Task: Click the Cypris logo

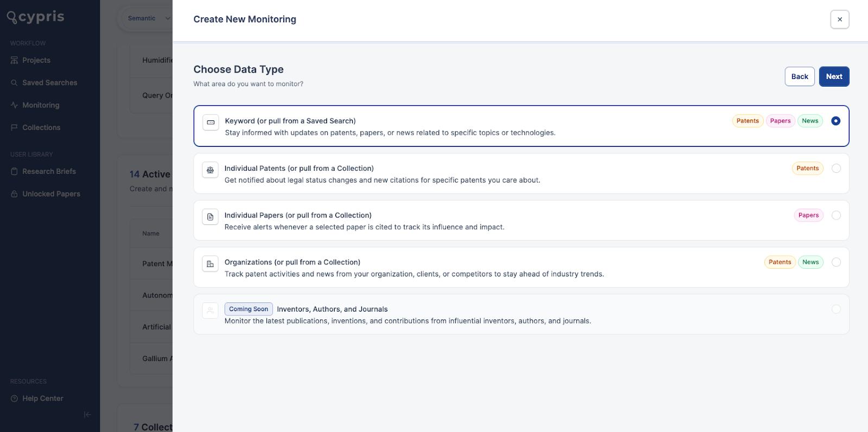Action: tap(36, 17)
